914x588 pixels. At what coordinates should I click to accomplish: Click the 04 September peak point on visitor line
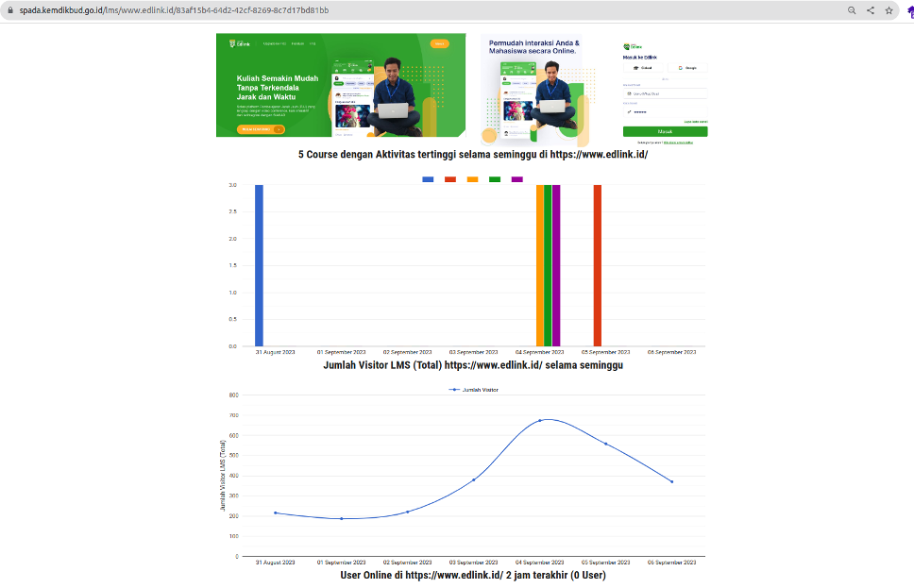[x=540, y=420]
